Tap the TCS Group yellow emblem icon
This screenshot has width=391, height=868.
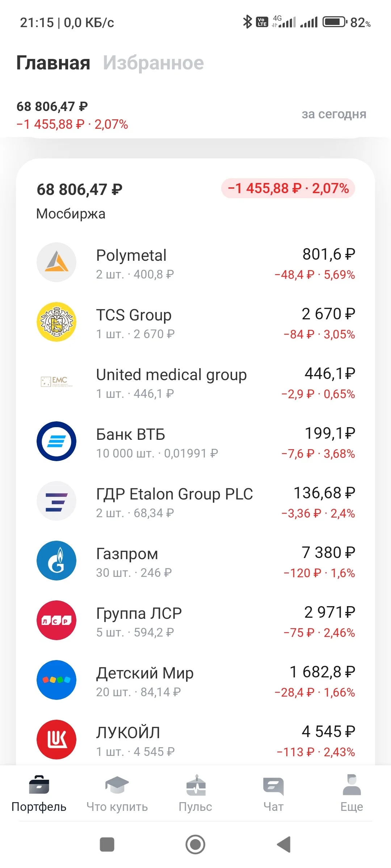(56, 322)
